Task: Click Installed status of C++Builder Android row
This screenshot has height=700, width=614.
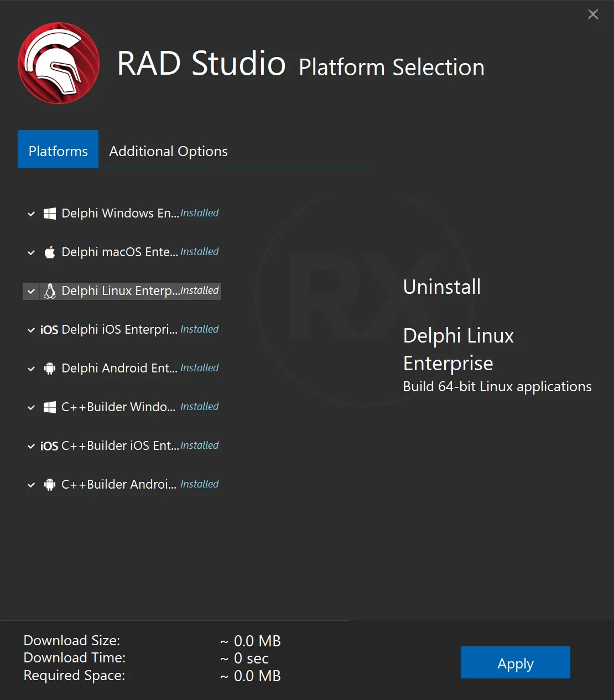Action: [200, 484]
